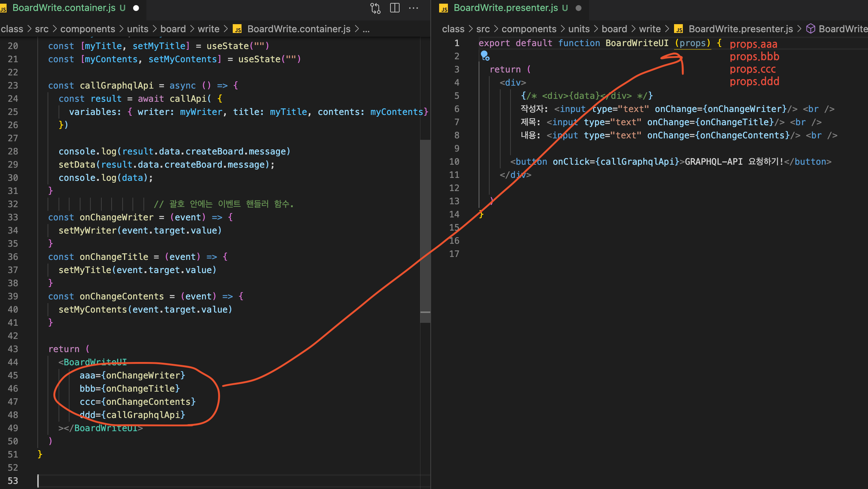Open the source control changes icon

point(375,8)
